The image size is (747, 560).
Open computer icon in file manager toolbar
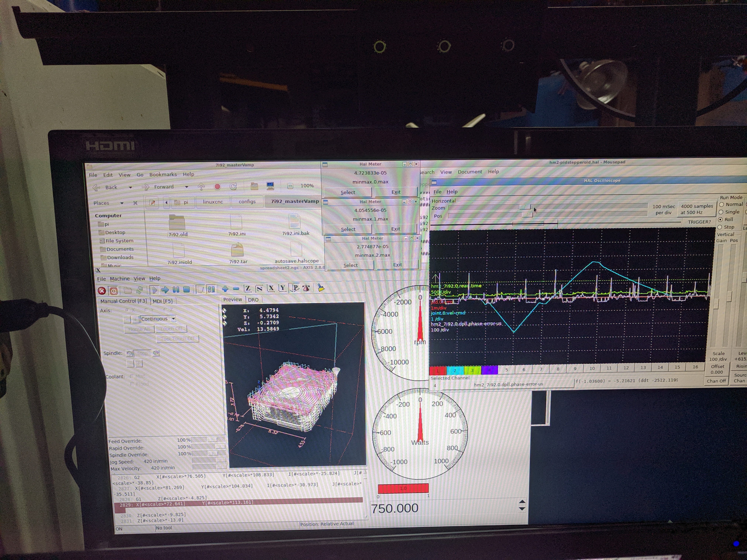(x=270, y=186)
